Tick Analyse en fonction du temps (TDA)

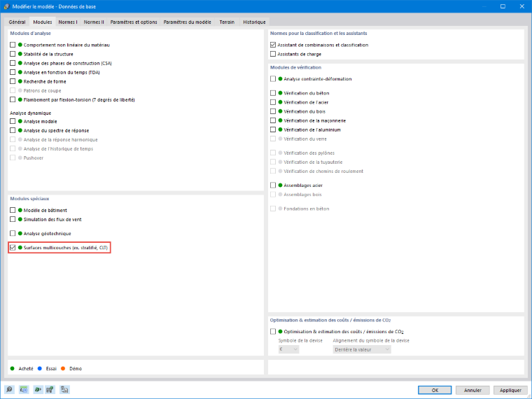(13, 72)
